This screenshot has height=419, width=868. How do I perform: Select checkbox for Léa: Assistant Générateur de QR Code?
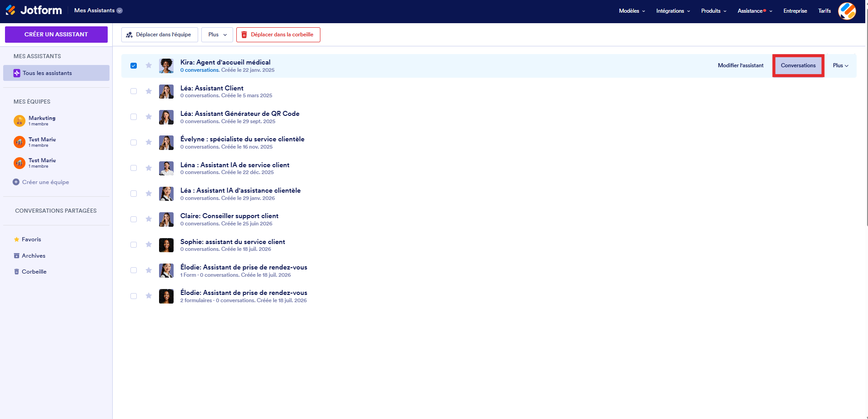click(134, 117)
